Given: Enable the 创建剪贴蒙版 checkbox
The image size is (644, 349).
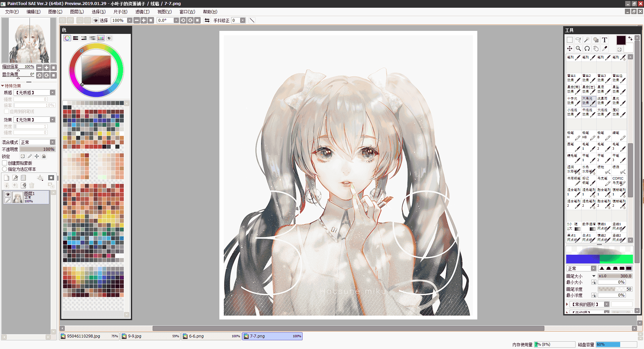Looking at the screenshot, I should 5,163.
